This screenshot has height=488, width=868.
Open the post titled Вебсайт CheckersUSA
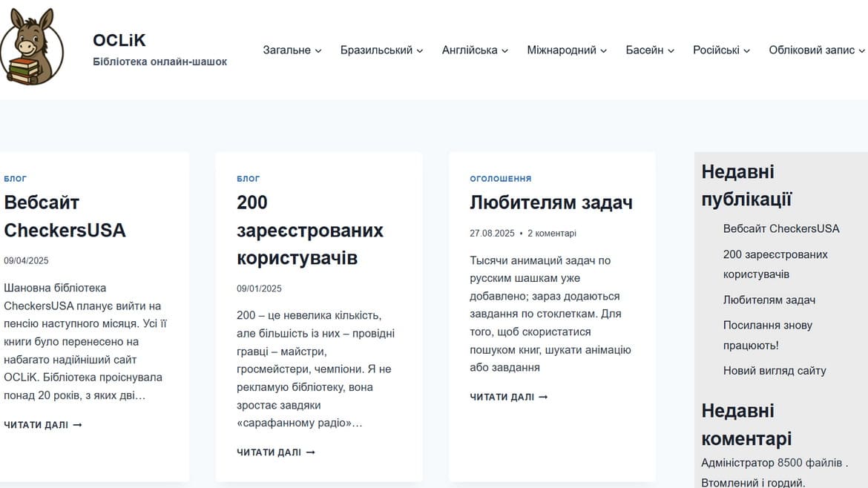coord(65,217)
